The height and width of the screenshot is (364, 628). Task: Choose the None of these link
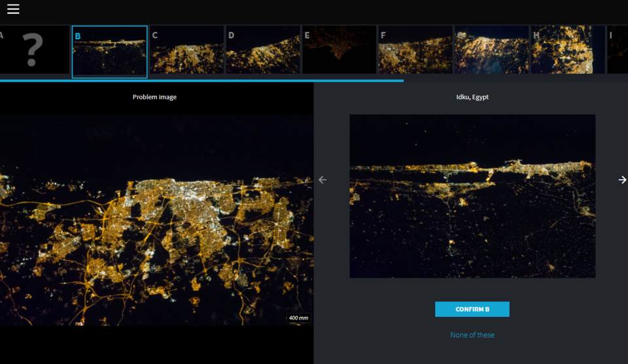coord(472,335)
